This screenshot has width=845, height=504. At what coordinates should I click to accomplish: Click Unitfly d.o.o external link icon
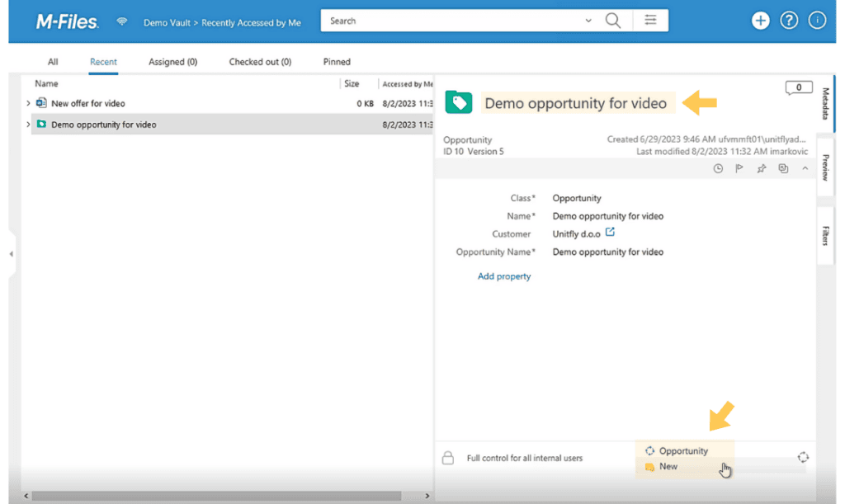[610, 232]
